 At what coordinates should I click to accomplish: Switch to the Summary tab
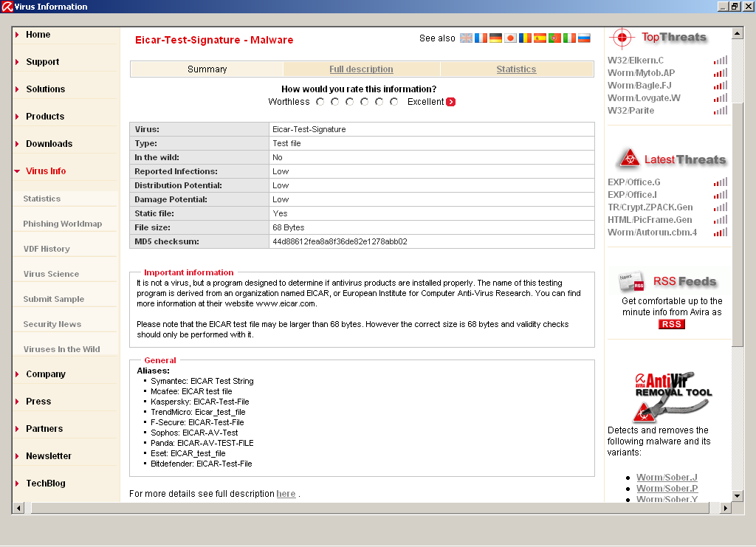point(207,69)
